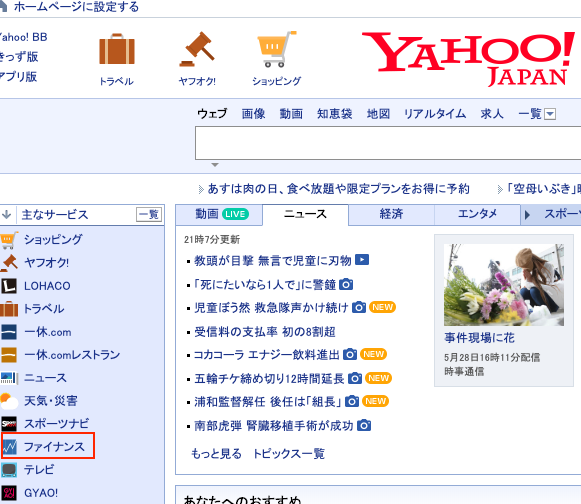This screenshot has height=504, width=581.
Task: Click the down arrow beside 主なサービス
Action: coord(6,214)
